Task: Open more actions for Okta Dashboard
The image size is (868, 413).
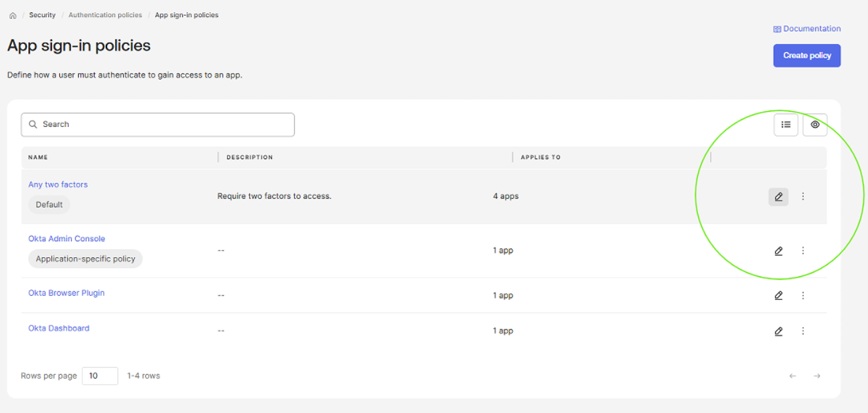Action: pyautogui.click(x=803, y=331)
